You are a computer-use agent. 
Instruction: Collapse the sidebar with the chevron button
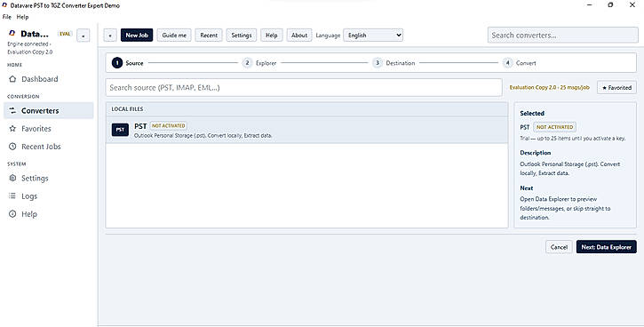pos(83,36)
